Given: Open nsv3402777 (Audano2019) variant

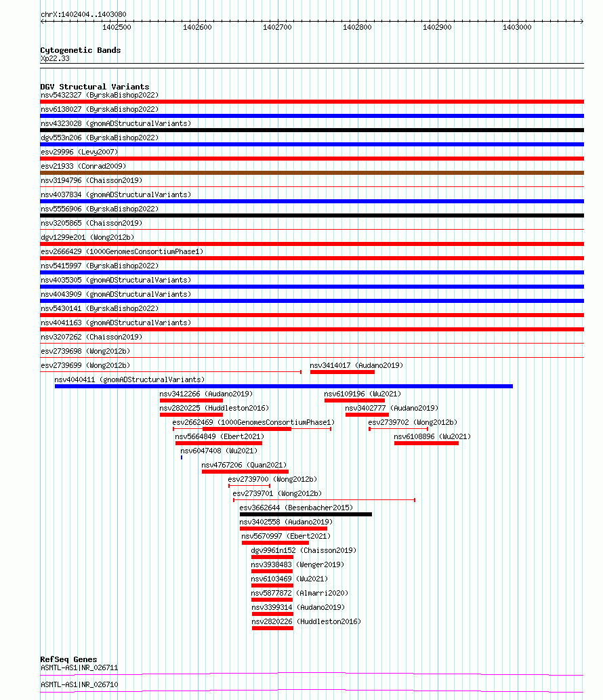Looking at the screenshot, I should [x=392, y=409].
